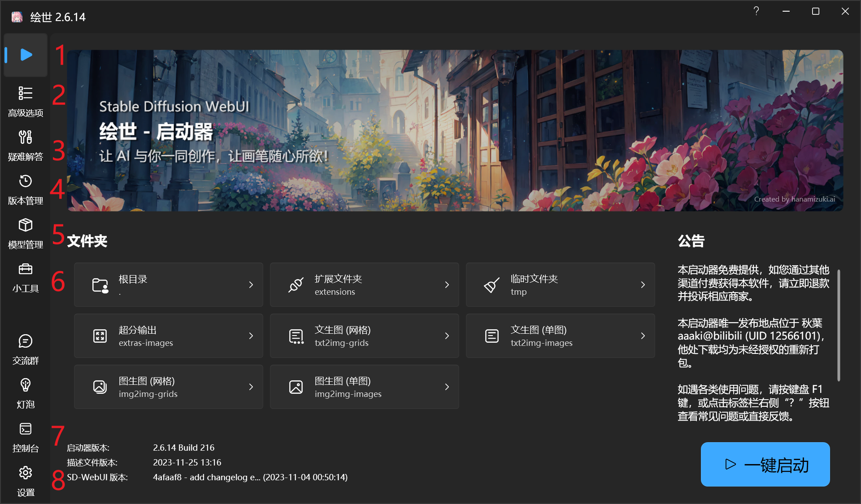This screenshot has height=504, width=861.
Task: Open the txt2img-grids folder label
Action: 341,343
